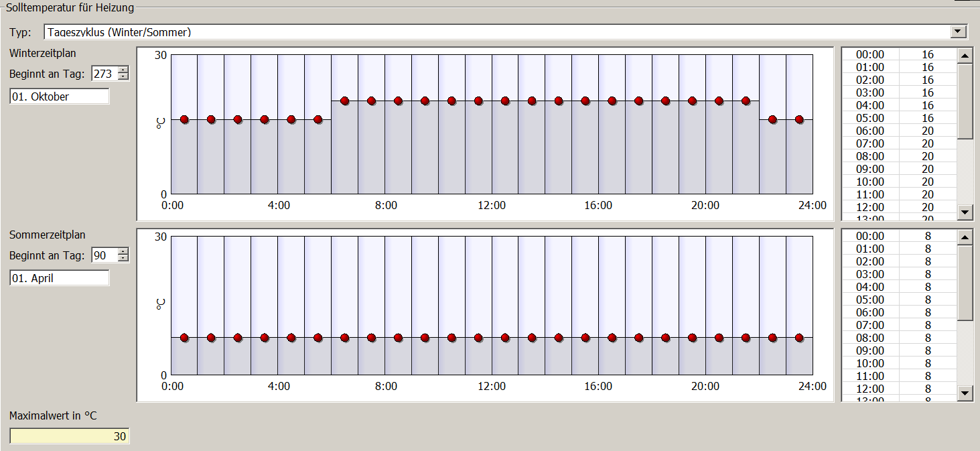Click the winter list scrollbar up arrow
This screenshot has height=451, width=980.
coord(965,56)
